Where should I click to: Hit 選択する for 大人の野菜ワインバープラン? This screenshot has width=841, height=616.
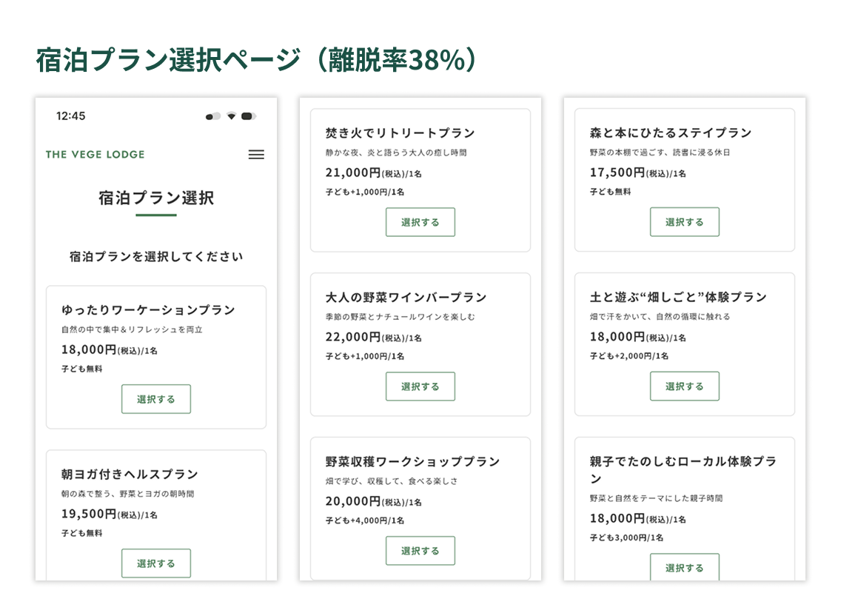pyautogui.click(x=420, y=386)
